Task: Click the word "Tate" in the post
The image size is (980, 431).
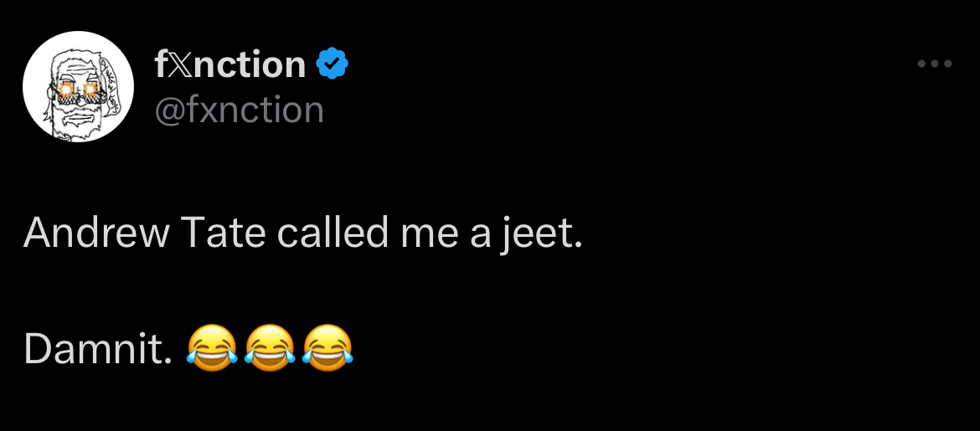Action: coord(223,232)
